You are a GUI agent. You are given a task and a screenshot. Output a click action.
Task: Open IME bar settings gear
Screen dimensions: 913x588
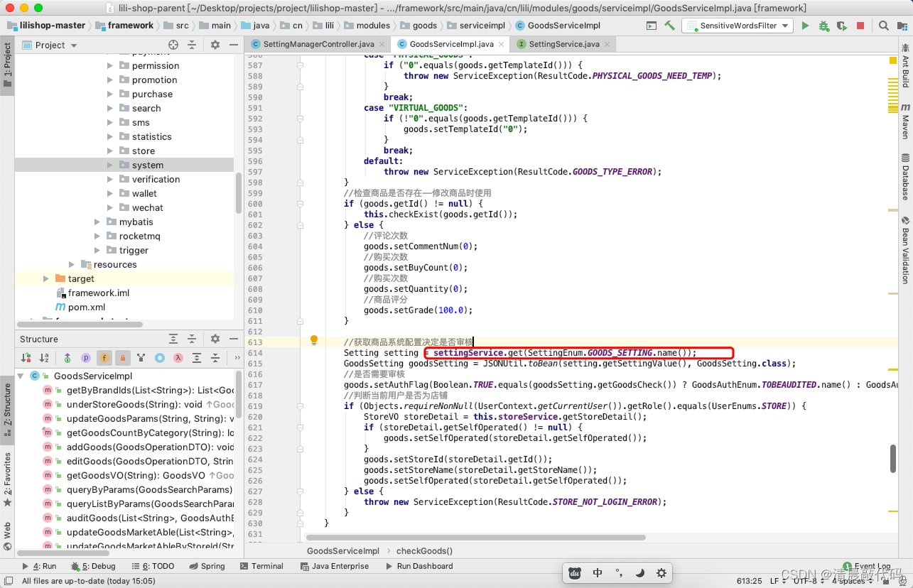661,573
